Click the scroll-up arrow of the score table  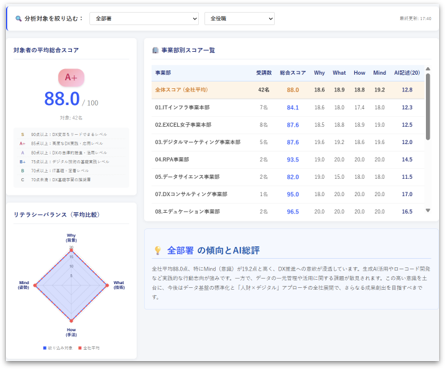[x=428, y=69]
